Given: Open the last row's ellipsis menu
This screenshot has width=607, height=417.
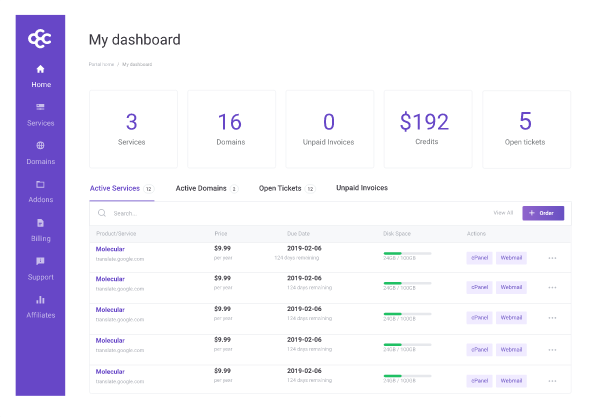Looking at the screenshot, I should (x=551, y=380).
